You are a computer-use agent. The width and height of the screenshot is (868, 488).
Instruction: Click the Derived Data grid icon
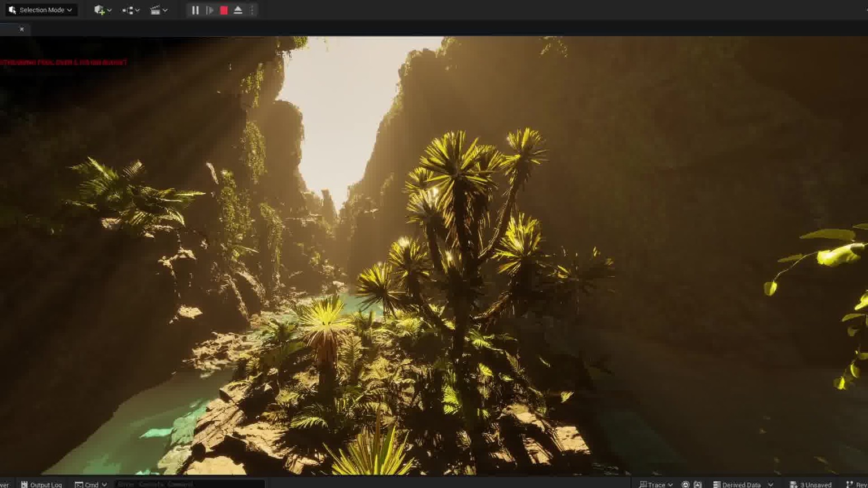[717, 484]
